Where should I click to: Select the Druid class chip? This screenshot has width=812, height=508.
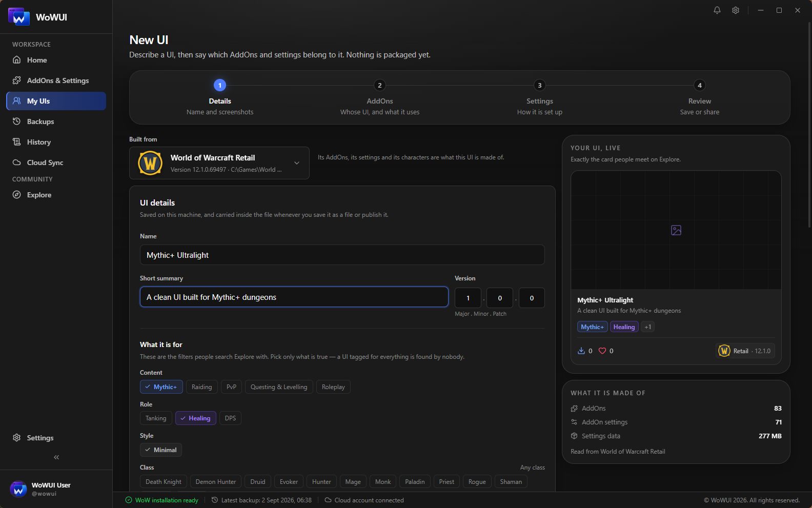(258, 482)
